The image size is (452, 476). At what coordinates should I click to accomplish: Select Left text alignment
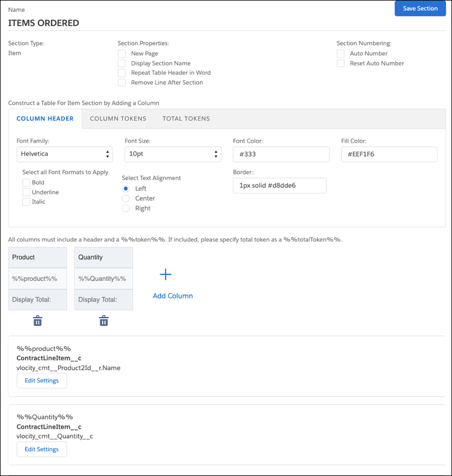tap(126, 188)
